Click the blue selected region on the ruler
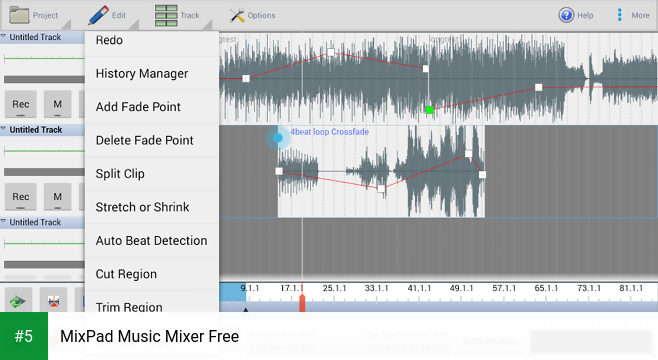Screen dimensions: 658x360 (x=232, y=292)
